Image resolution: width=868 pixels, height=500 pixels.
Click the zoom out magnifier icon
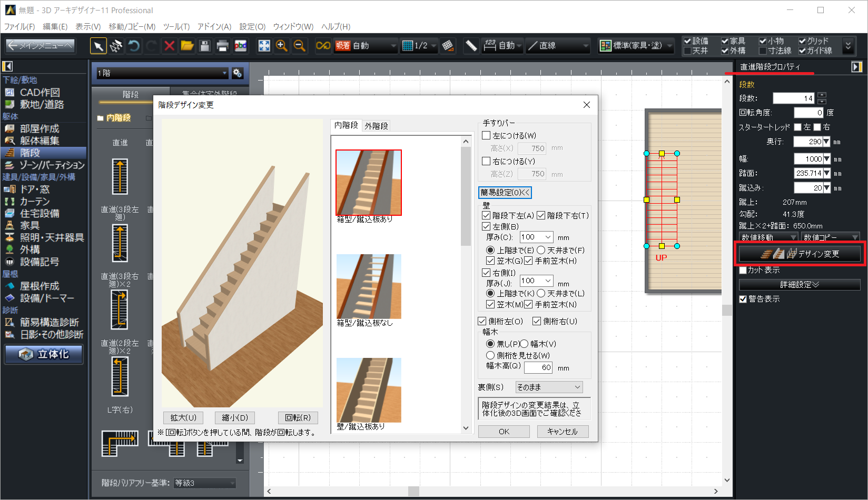pyautogui.click(x=299, y=46)
